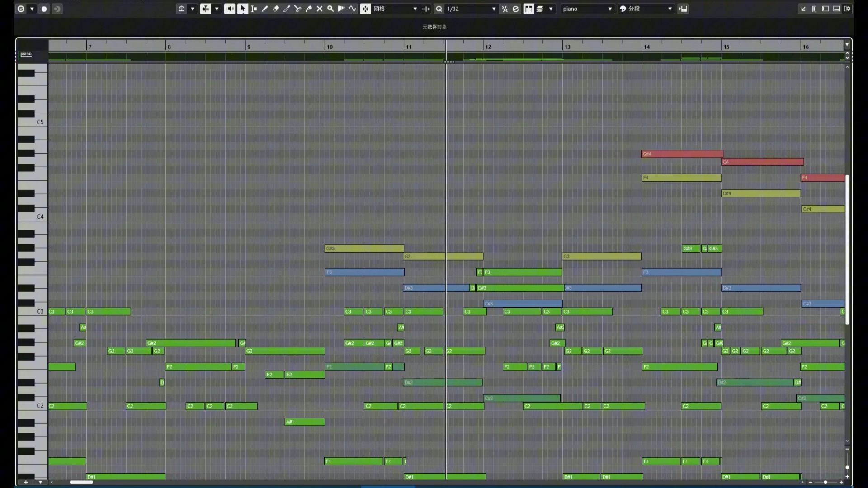Toggle Iterative Quantize button

[505, 9]
